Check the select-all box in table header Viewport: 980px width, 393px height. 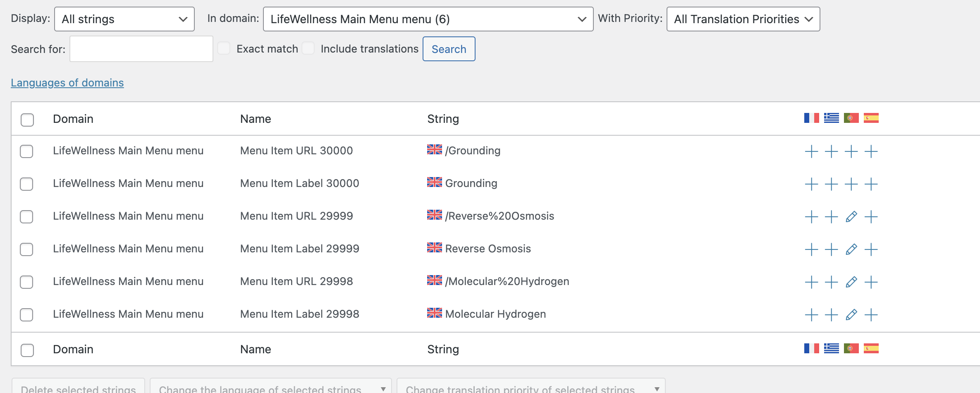click(27, 120)
